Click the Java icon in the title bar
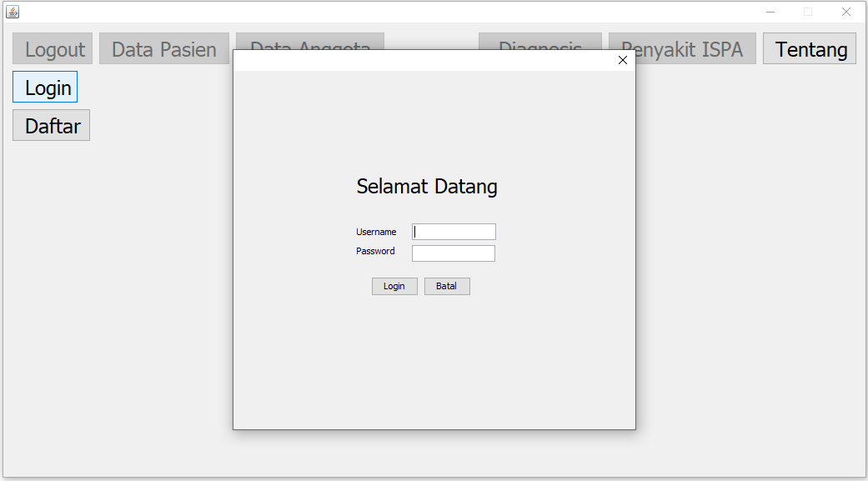 pos(13,12)
